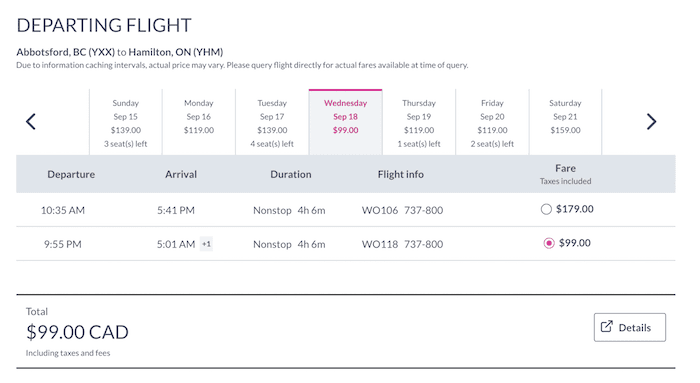
Task: Click the +1 next-day arrival badge
Action: click(x=206, y=244)
